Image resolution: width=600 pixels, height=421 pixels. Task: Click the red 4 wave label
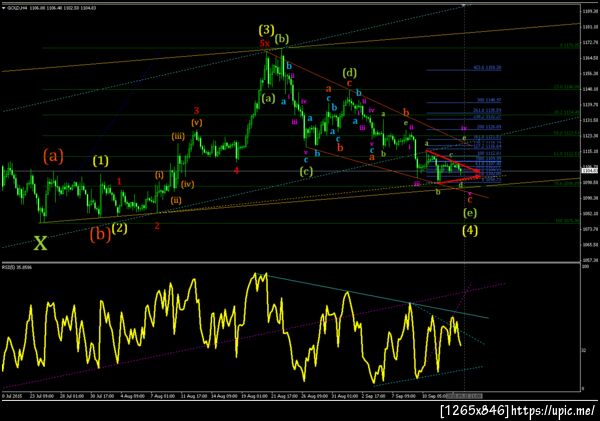pyautogui.click(x=237, y=170)
